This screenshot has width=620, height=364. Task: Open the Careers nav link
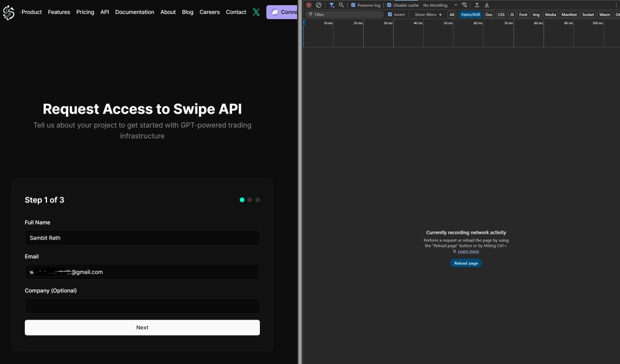click(x=210, y=12)
